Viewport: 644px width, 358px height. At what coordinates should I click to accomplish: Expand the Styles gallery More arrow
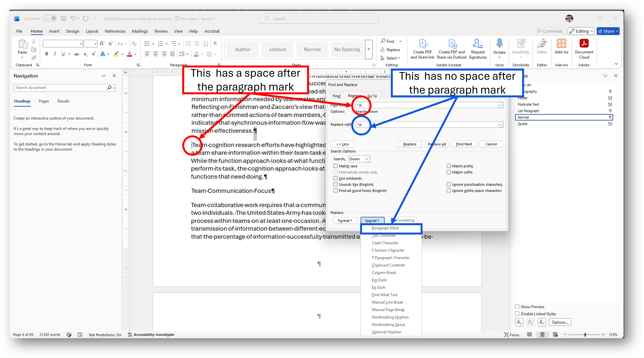point(369,49)
